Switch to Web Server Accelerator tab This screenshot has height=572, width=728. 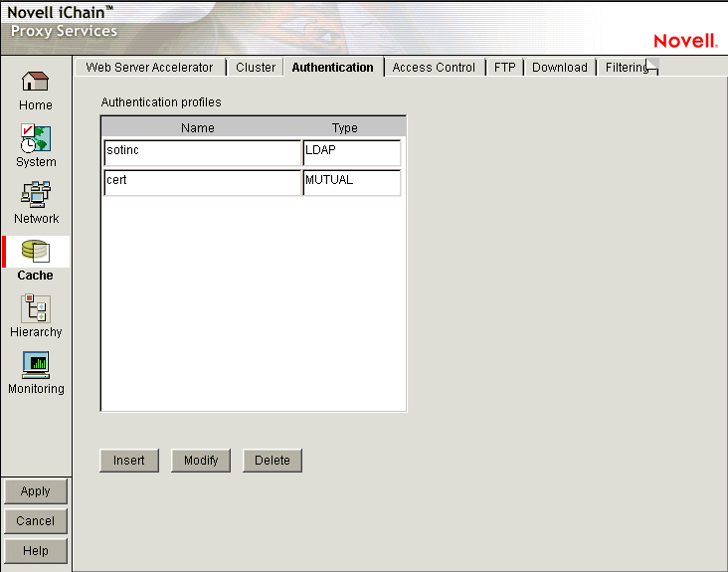tap(149, 68)
